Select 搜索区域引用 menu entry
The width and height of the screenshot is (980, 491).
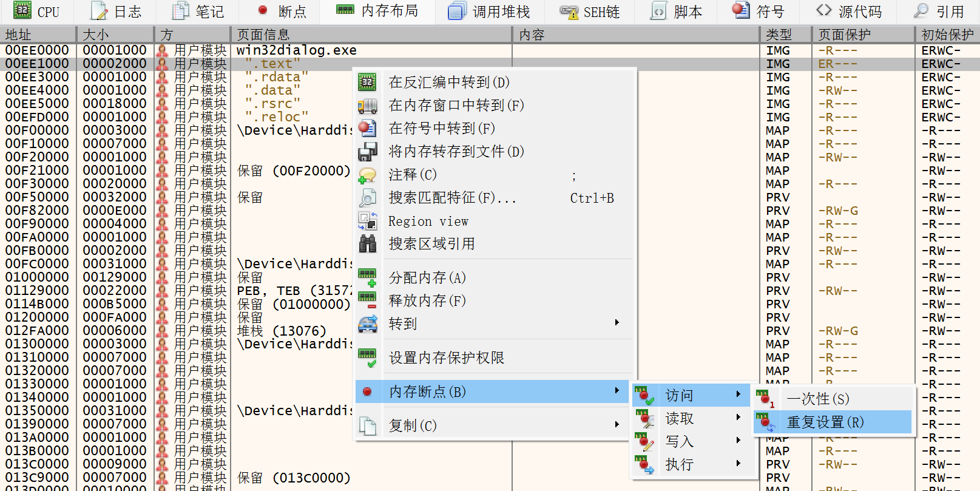(495, 244)
